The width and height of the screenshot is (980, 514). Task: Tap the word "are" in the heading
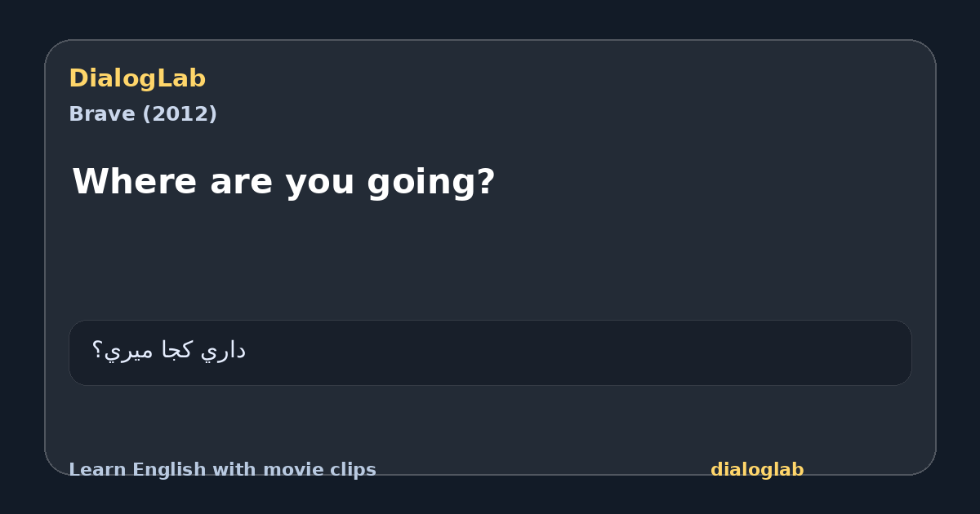240,184
